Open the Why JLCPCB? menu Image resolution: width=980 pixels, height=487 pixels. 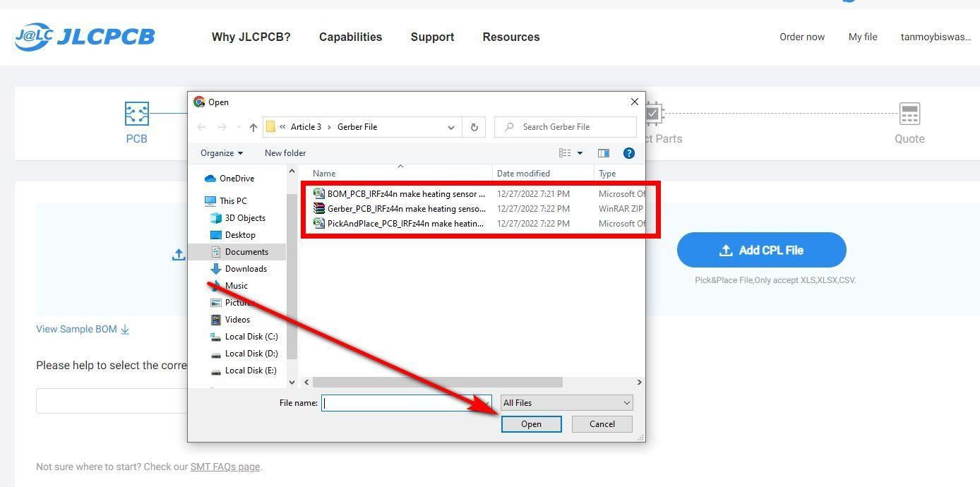pyautogui.click(x=251, y=37)
